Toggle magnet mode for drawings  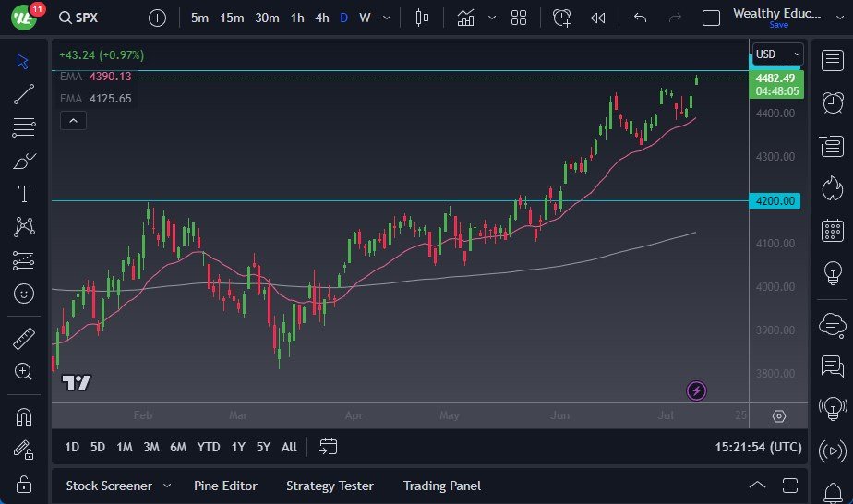[24, 416]
